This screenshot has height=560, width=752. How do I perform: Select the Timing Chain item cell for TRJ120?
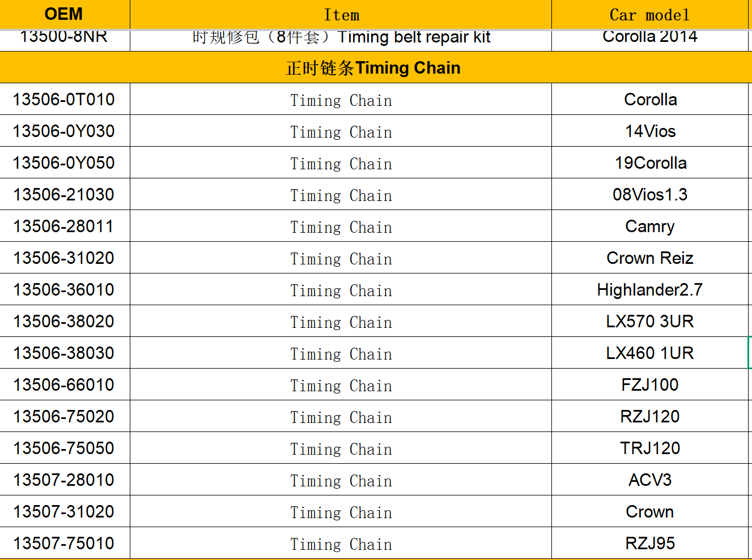tap(341, 449)
